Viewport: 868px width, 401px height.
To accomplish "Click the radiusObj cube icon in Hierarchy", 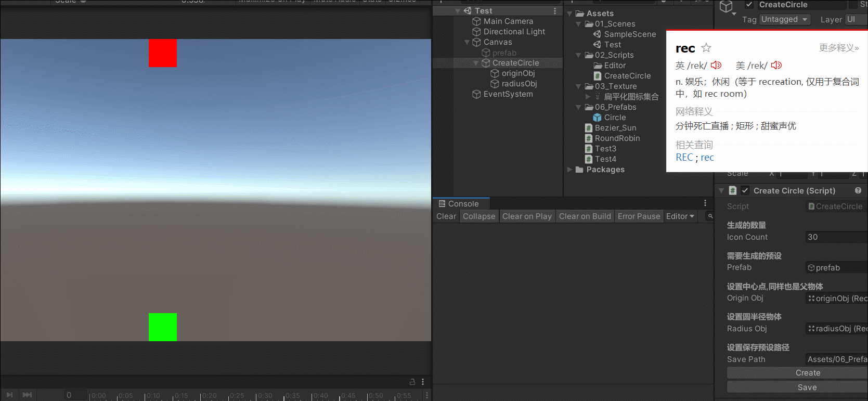I will point(495,84).
